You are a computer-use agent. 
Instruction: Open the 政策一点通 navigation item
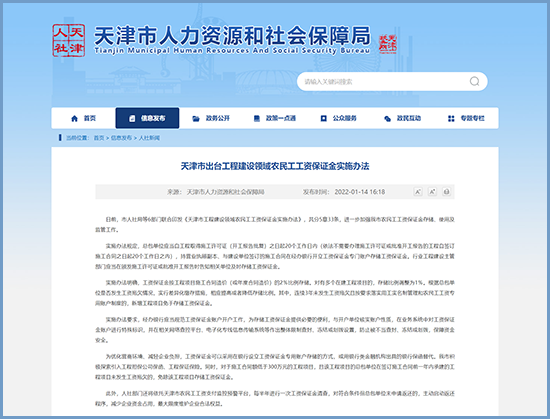point(275,118)
